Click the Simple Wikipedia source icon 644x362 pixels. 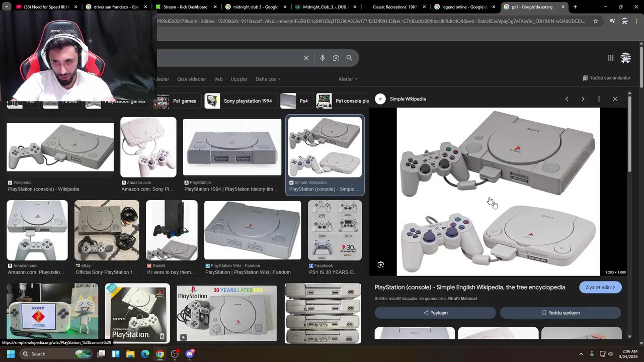click(380, 99)
